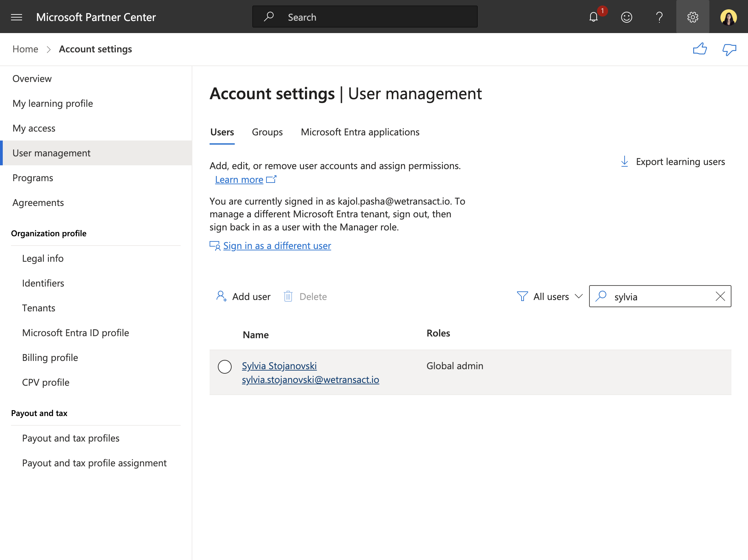This screenshot has width=748, height=560.
Task: Click the thumbs up icon
Action: pyautogui.click(x=700, y=49)
